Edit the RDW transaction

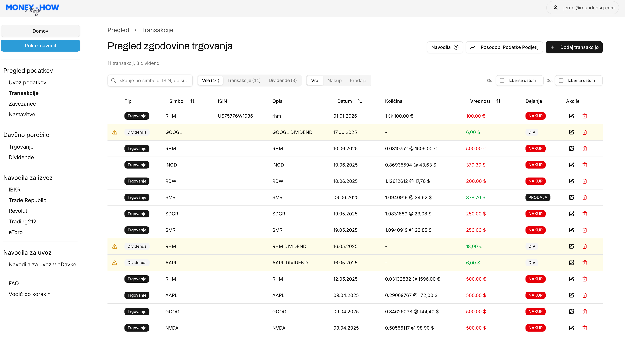coord(571,181)
